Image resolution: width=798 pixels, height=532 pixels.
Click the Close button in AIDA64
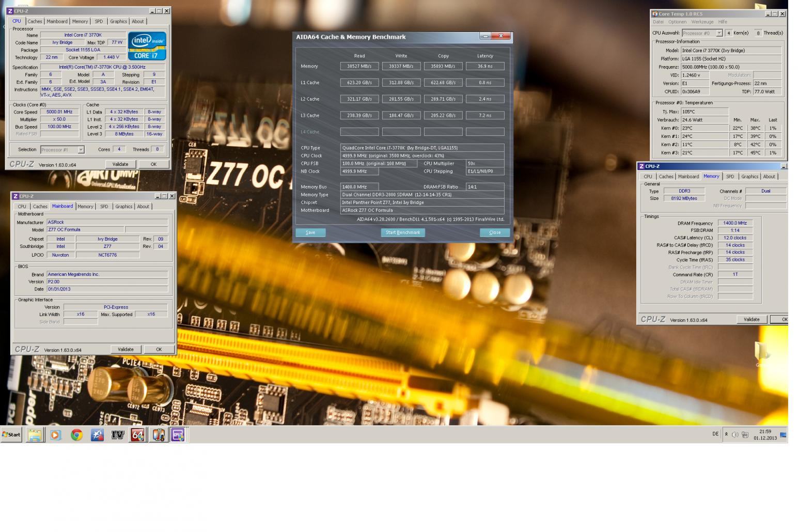(x=495, y=232)
